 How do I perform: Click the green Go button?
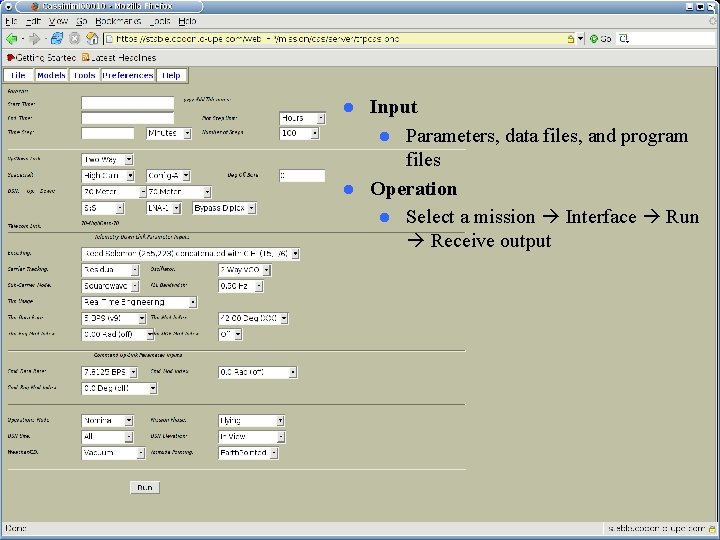click(x=600, y=39)
